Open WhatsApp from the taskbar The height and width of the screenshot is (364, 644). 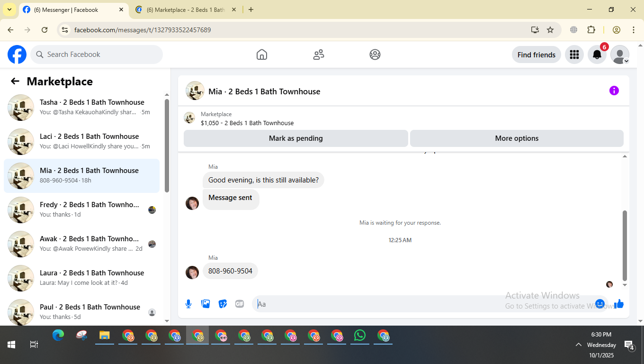click(360, 336)
